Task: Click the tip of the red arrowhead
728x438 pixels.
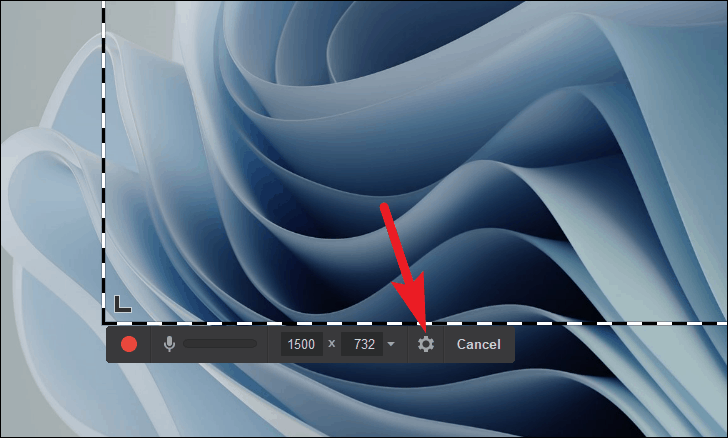Action: point(422,324)
